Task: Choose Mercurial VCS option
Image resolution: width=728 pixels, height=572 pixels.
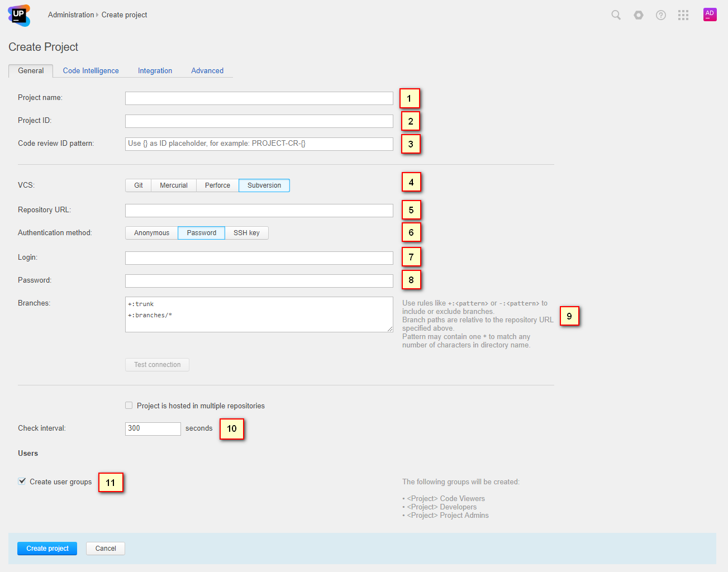Action: click(x=173, y=185)
